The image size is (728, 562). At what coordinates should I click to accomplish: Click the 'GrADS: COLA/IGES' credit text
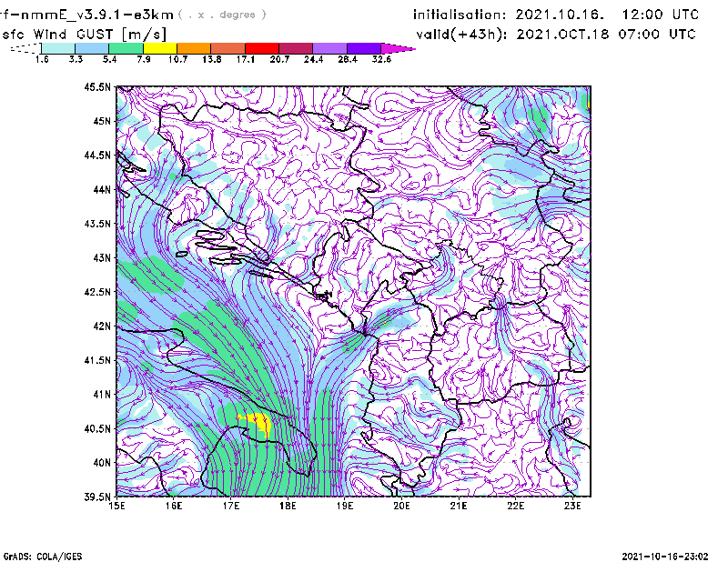[x=43, y=557]
